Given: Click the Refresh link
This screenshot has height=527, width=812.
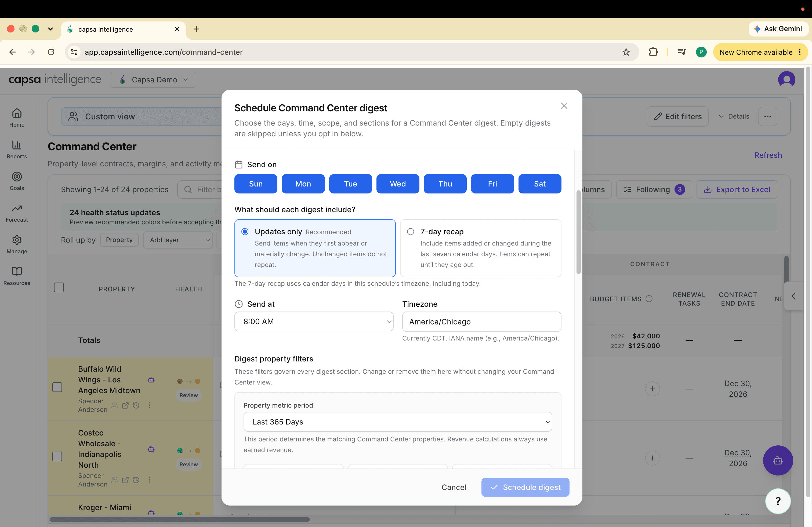Looking at the screenshot, I should pos(768,155).
